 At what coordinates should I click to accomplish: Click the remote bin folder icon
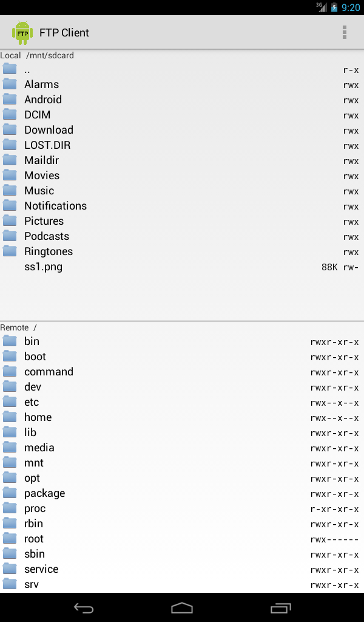click(x=10, y=341)
